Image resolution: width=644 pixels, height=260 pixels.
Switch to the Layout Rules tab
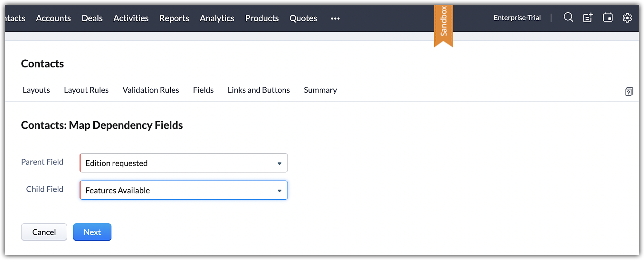tap(86, 90)
